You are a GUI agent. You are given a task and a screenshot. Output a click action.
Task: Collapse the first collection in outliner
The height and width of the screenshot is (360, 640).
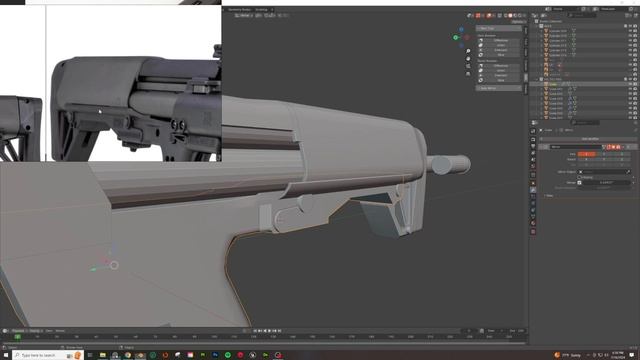537,26
